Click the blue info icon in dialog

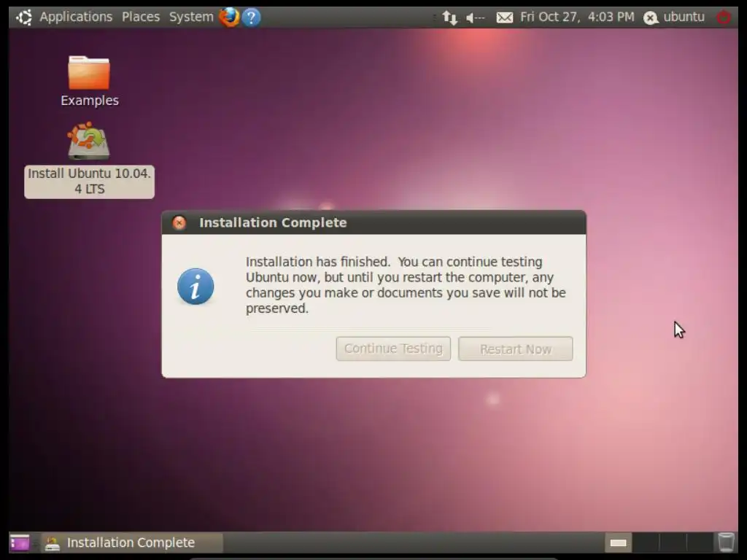pyautogui.click(x=196, y=286)
